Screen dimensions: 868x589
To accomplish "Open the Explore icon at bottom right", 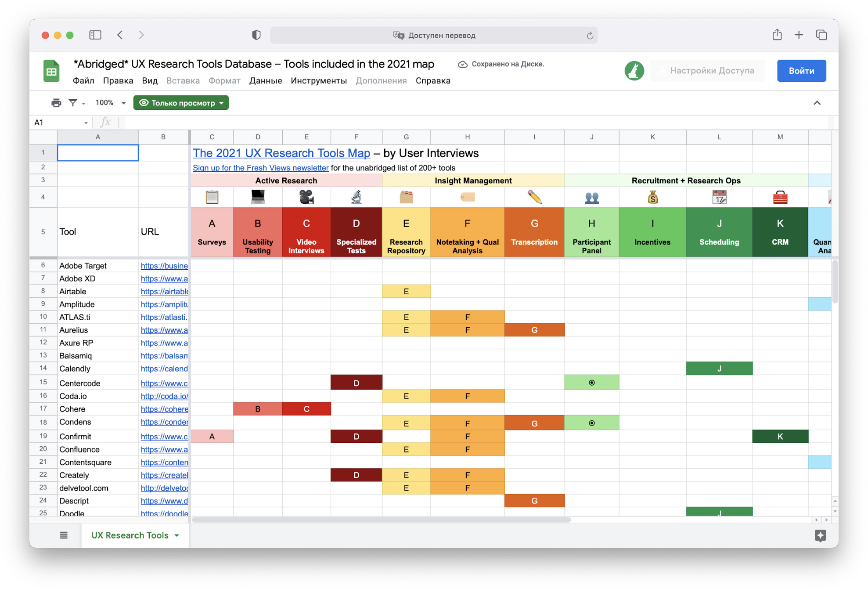I will tap(820, 535).
